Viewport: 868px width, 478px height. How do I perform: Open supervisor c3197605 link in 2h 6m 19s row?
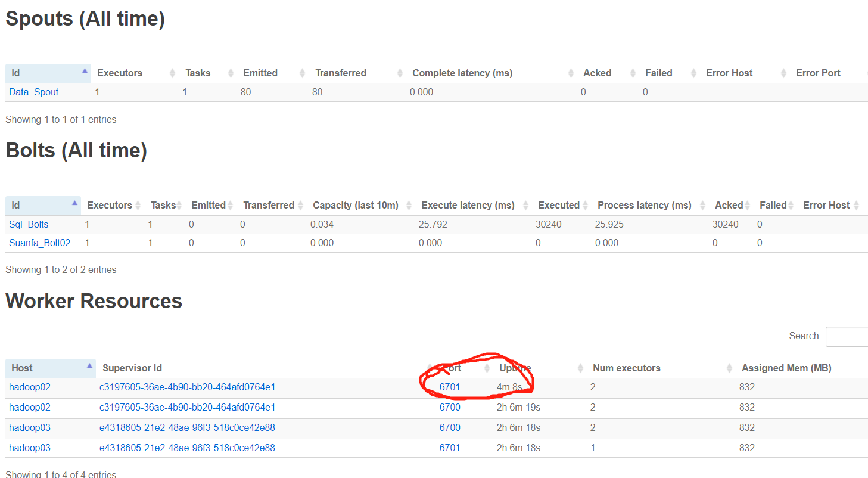(187, 407)
